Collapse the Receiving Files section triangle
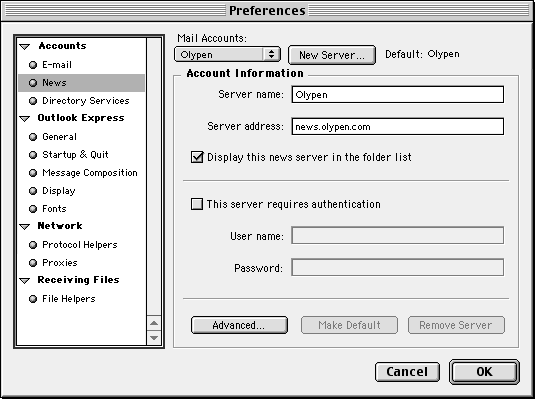Viewport: 535px width, 399px height. pos(25,281)
